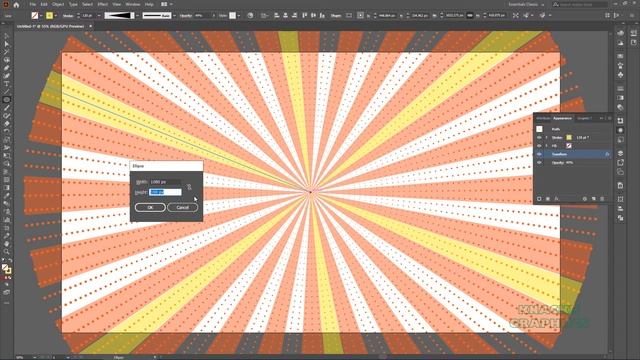Viewport: 640px width, 360px height.
Task: Select the Magic Wand tool
Action: [x=7, y=52]
